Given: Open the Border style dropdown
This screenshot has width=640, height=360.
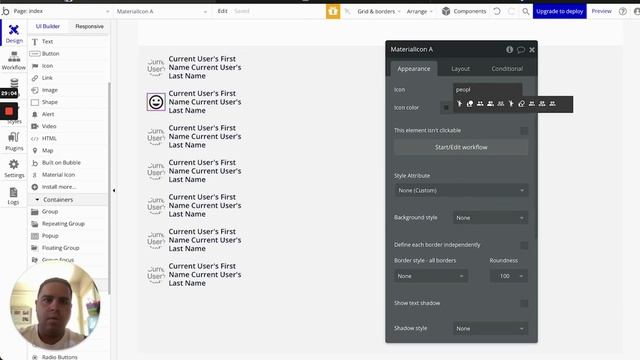Looking at the screenshot, I should tap(431, 276).
